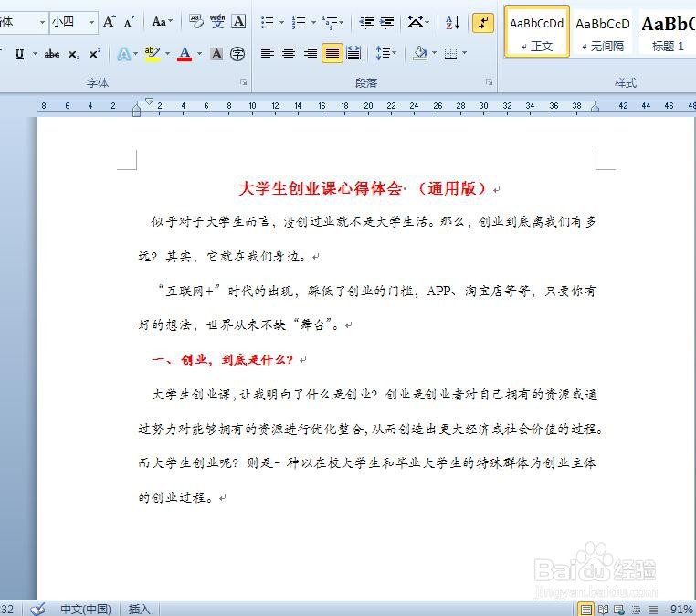
Task: Open the highlight color dropdown arrow
Action: point(167,54)
